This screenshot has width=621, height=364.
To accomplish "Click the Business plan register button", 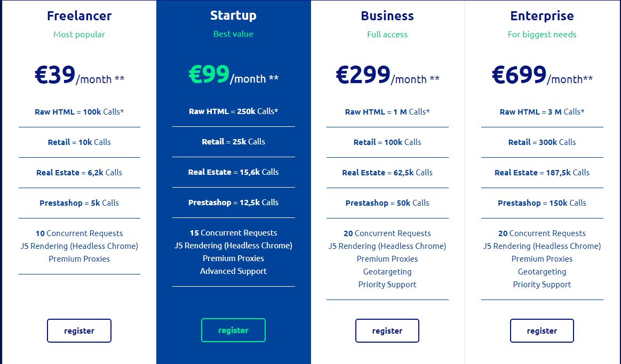I will tap(387, 331).
